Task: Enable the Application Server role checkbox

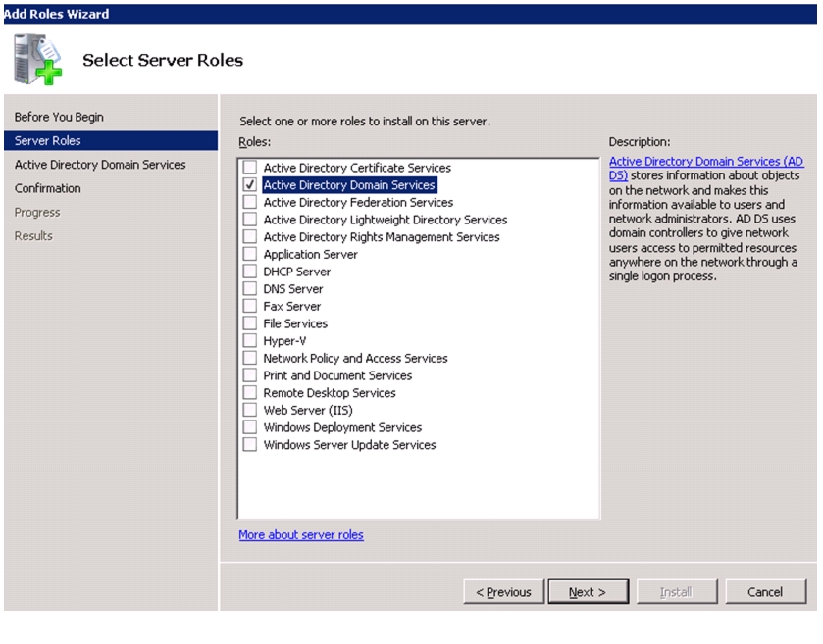Action: [250, 254]
